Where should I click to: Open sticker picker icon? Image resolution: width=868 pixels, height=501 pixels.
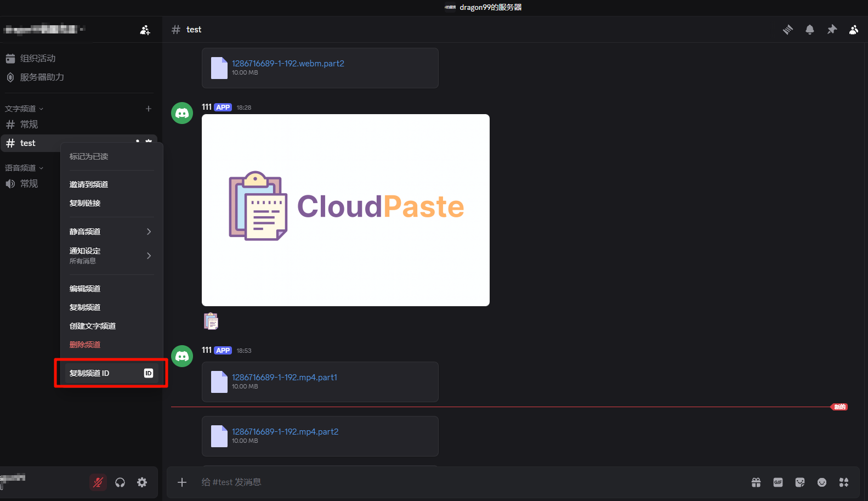(800, 482)
